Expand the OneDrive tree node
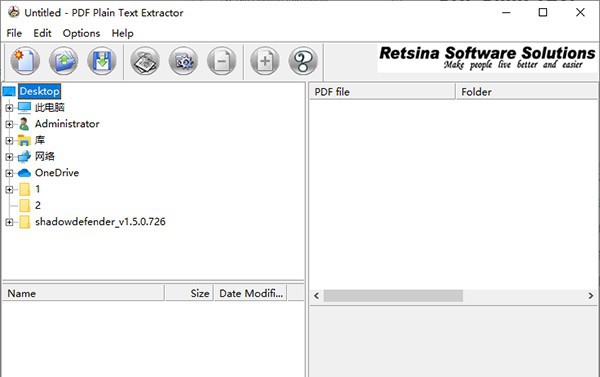Viewport: 600px width, 377px height. [9, 173]
